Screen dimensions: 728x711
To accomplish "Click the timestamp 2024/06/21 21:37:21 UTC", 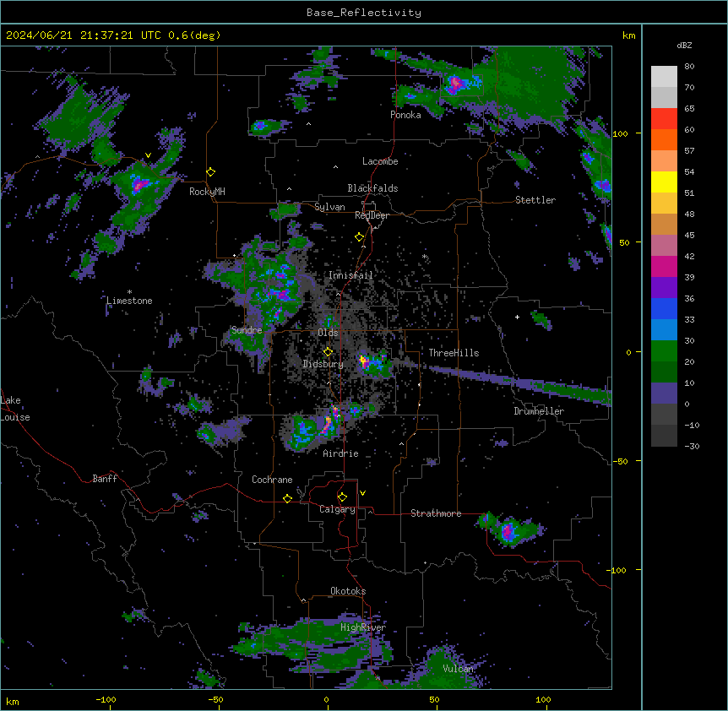I will click(84, 35).
